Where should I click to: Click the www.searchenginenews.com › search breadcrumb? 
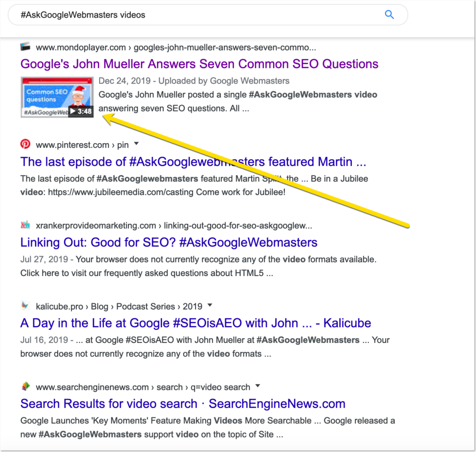click(143, 387)
